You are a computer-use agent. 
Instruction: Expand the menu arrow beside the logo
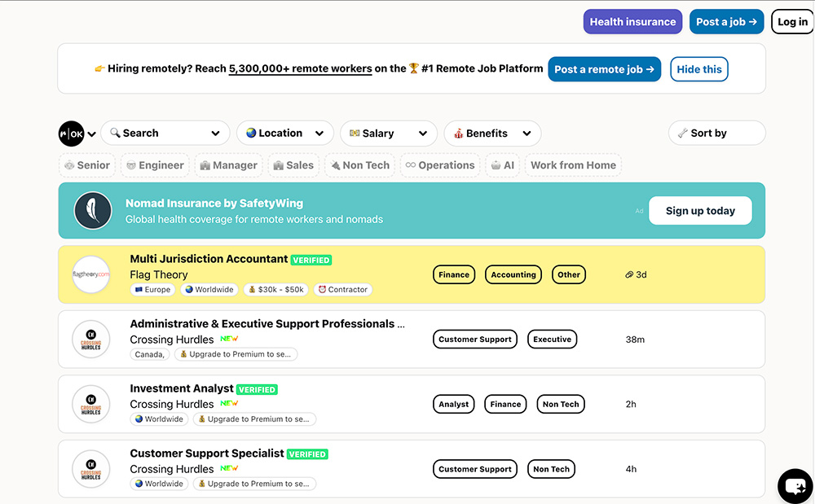click(x=92, y=134)
